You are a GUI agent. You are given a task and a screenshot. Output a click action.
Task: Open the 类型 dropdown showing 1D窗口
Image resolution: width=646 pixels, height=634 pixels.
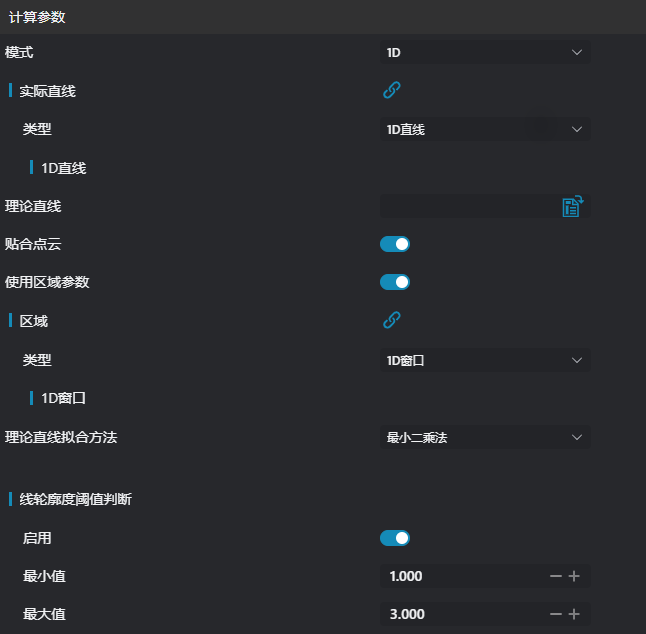tap(484, 360)
